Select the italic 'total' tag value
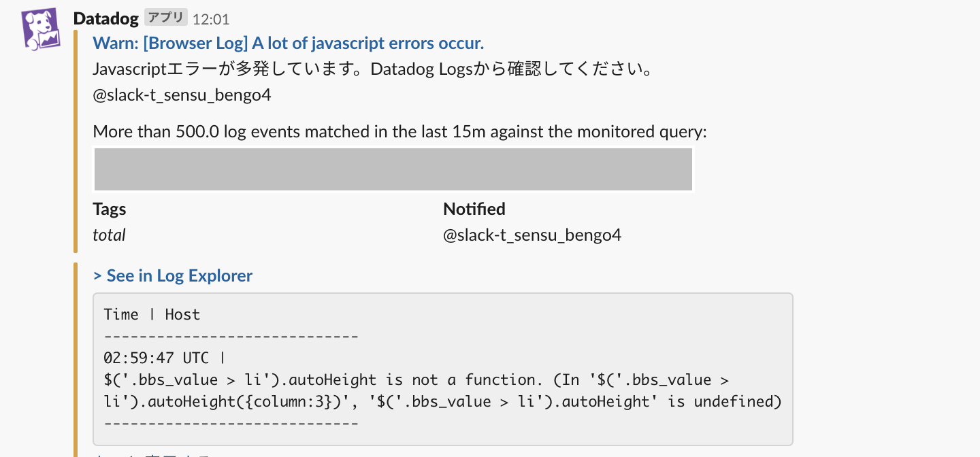Image resolution: width=980 pixels, height=457 pixels. 109,235
